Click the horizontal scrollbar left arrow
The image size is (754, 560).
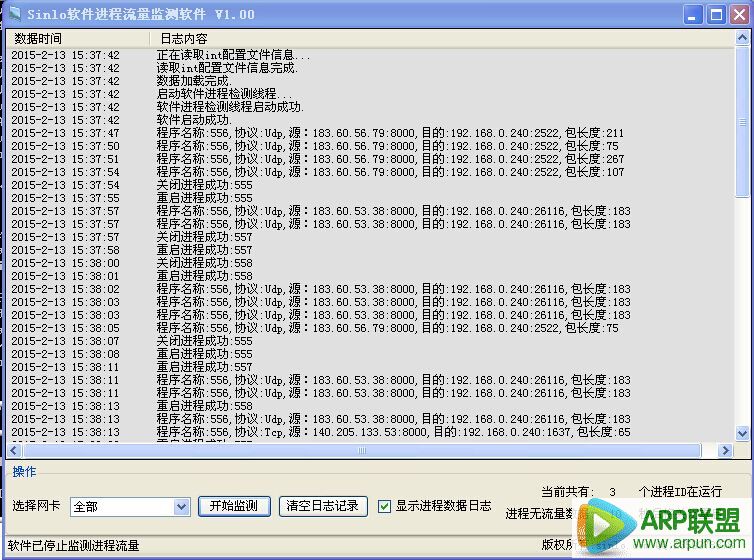click(14, 451)
